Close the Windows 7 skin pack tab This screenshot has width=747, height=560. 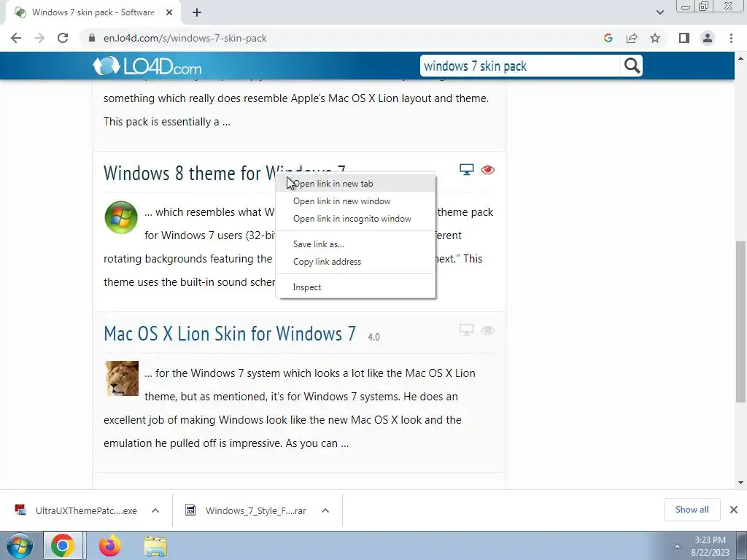pyautogui.click(x=169, y=12)
